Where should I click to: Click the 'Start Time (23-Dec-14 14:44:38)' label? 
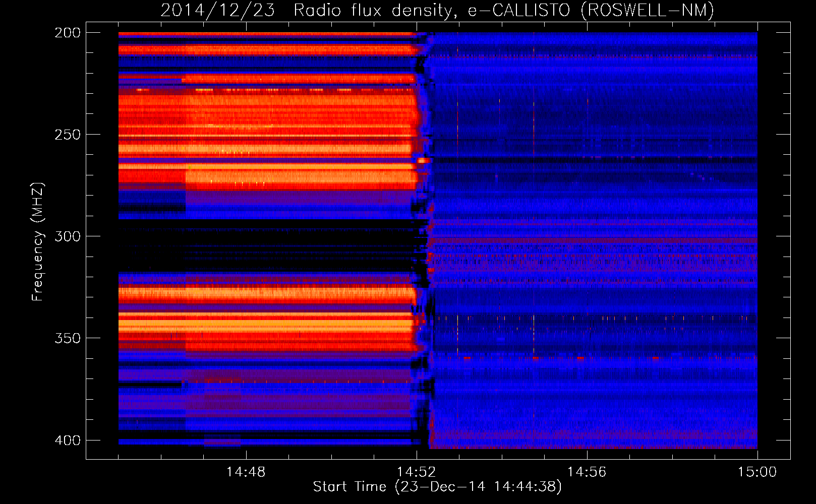pos(437,487)
